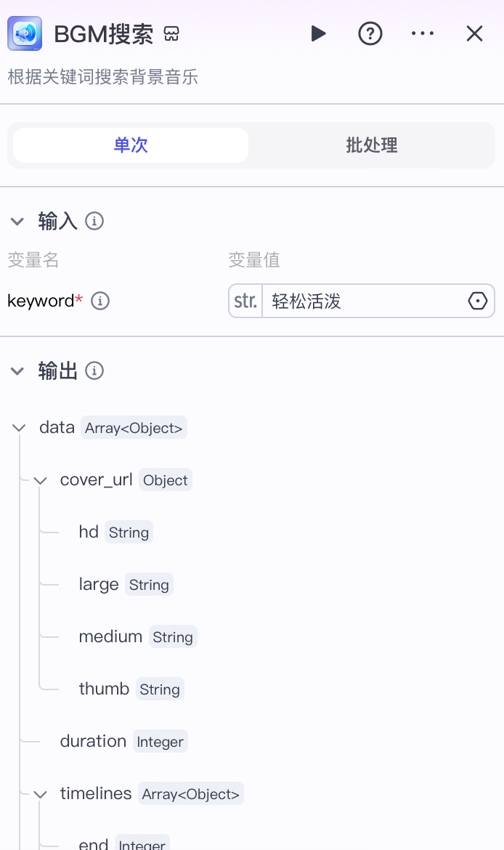Viewport: 504px width, 850px height.
Task: Open the more options ellipsis menu
Action: (x=423, y=33)
